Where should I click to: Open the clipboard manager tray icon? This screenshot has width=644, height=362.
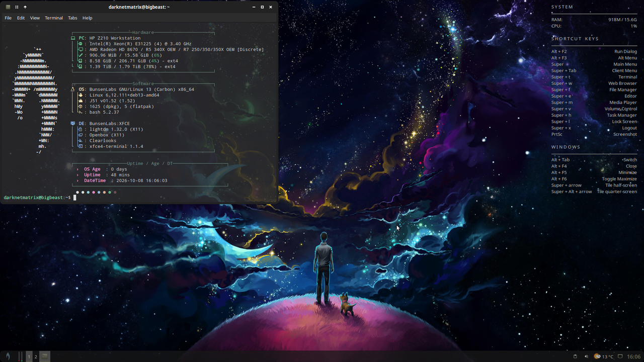[x=575, y=356]
